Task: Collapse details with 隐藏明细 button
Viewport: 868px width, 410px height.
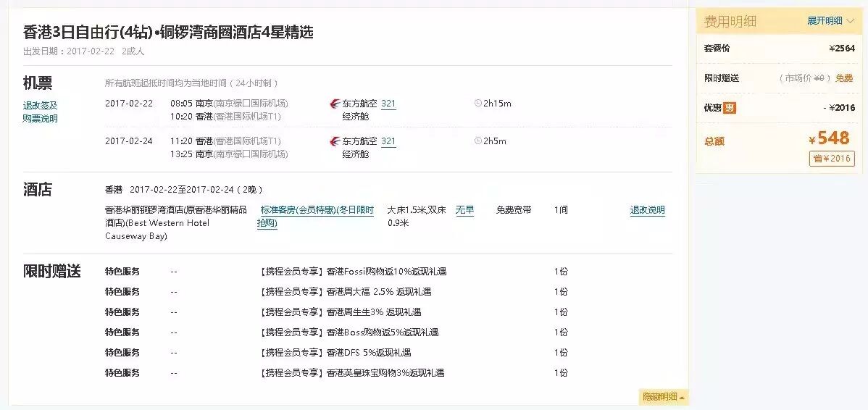Action: [x=663, y=397]
